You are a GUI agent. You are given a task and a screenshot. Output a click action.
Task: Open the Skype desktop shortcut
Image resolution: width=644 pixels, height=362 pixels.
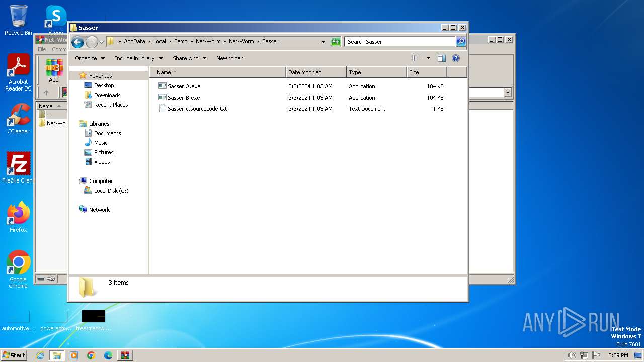point(55,20)
